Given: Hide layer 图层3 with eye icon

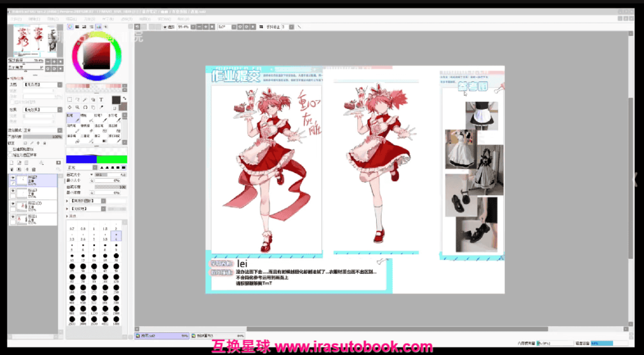Looking at the screenshot, I should pos(13,191).
